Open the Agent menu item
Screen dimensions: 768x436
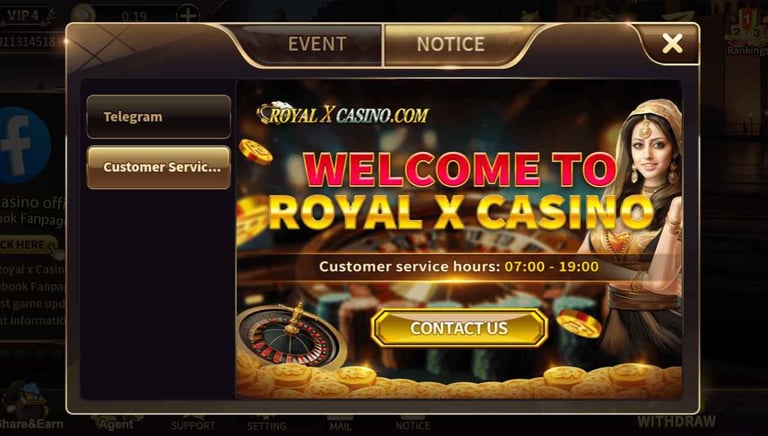[116, 423]
